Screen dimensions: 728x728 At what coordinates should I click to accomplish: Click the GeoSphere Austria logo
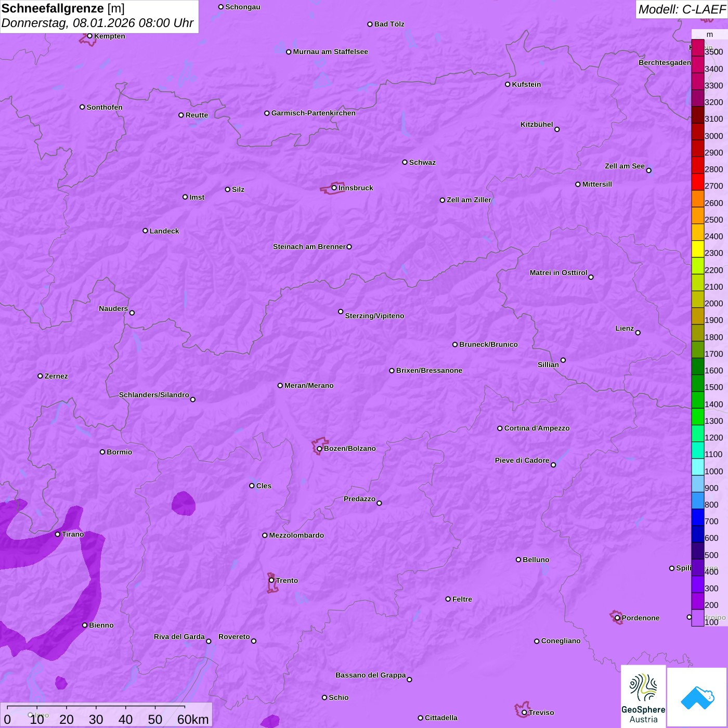coord(643,696)
